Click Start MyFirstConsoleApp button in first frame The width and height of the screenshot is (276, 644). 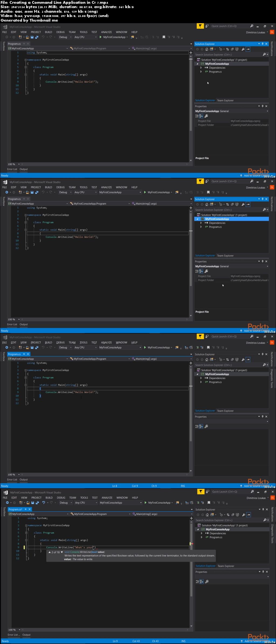[x=113, y=37]
